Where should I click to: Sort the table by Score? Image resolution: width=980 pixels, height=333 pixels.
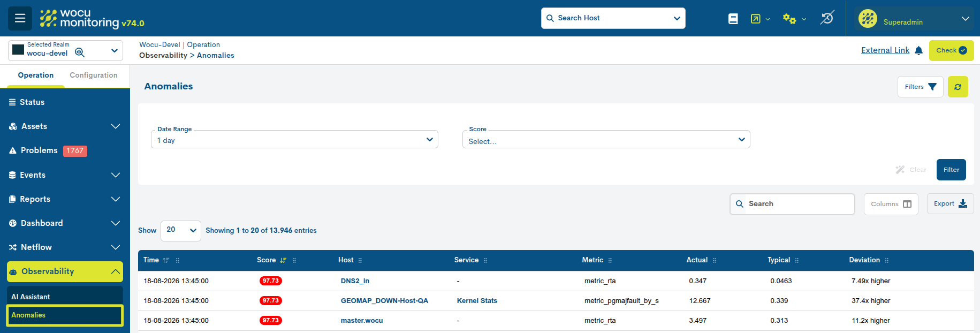(283, 260)
